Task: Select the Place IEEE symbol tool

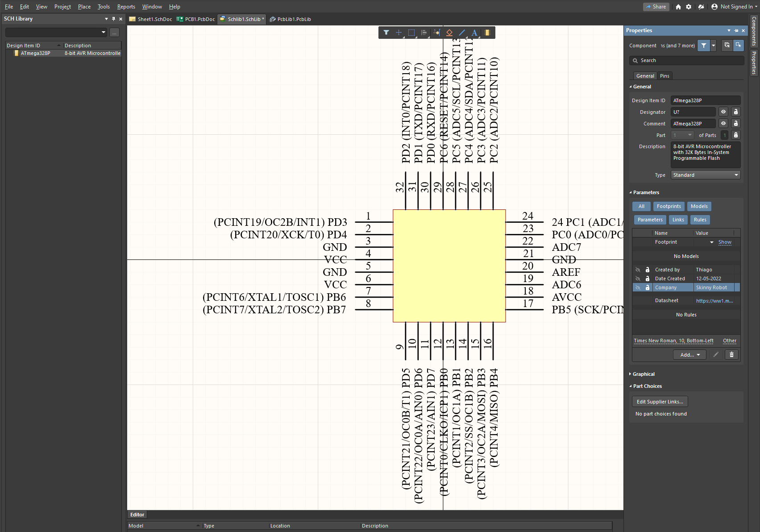Action: [x=449, y=33]
